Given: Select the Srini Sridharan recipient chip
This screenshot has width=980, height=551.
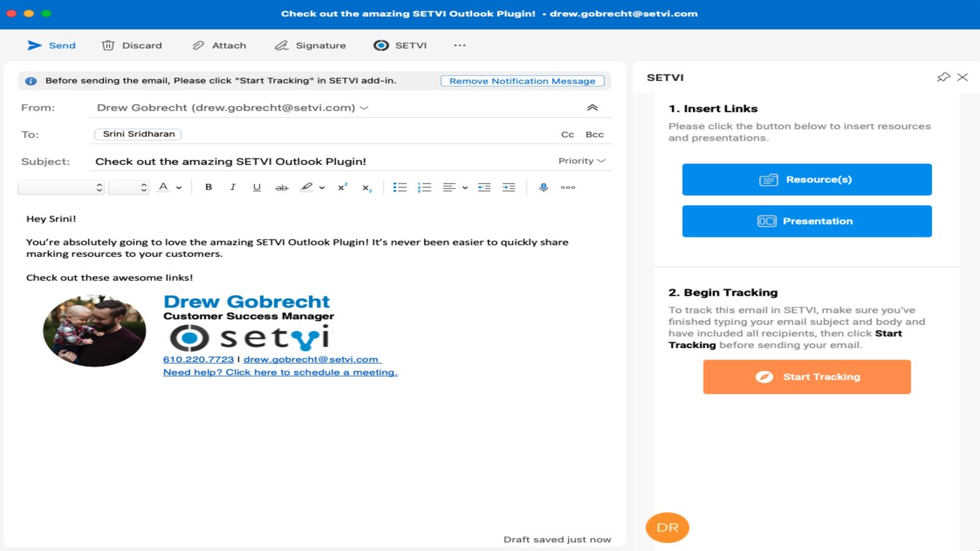Looking at the screenshot, I should 138,134.
